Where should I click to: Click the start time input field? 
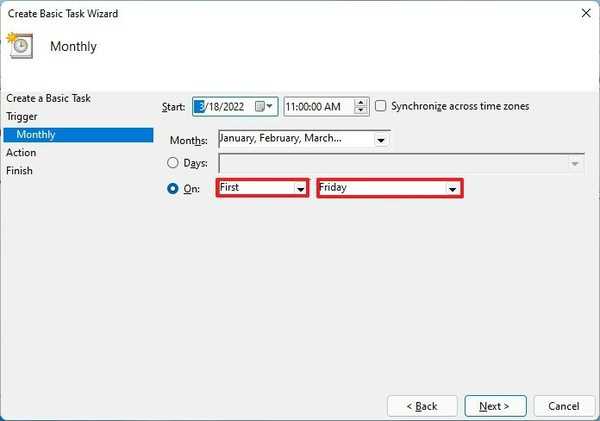click(319, 106)
